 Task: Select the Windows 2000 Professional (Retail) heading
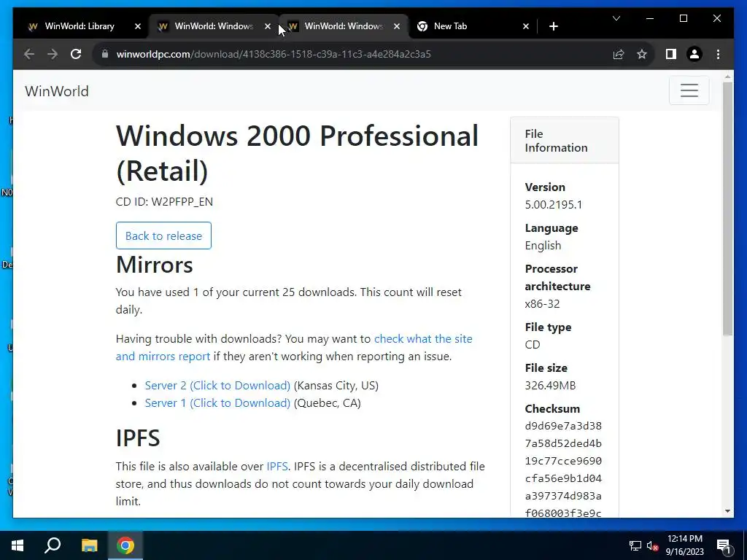point(298,153)
